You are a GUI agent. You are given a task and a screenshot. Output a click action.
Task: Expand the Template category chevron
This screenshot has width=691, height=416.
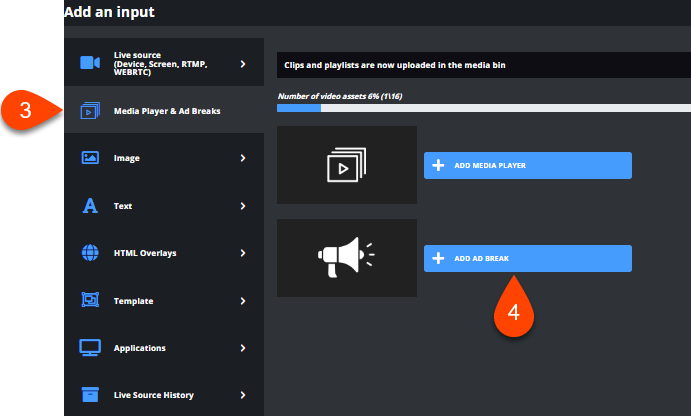point(243,301)
